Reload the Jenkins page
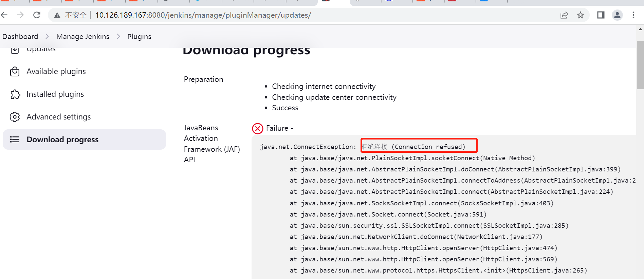This screenshot has width=644, height=279. pyautogui.click(x=37, y=15)
